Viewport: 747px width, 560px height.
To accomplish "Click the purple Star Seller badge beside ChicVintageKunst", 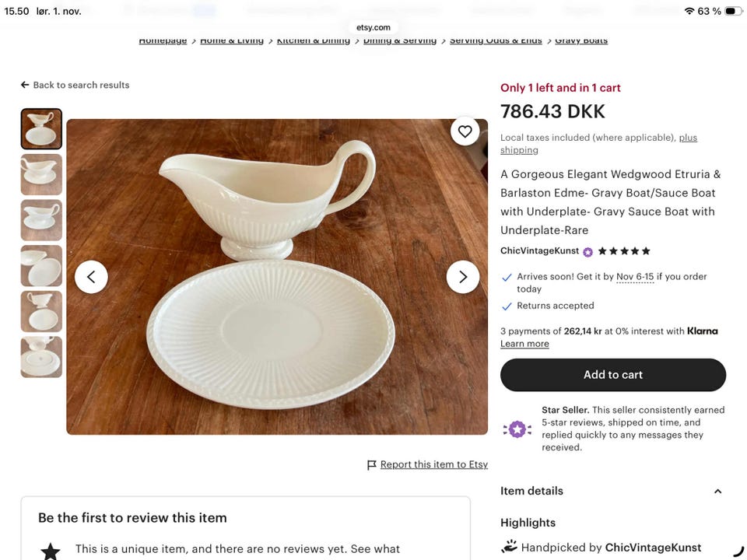I will [587, 251].
